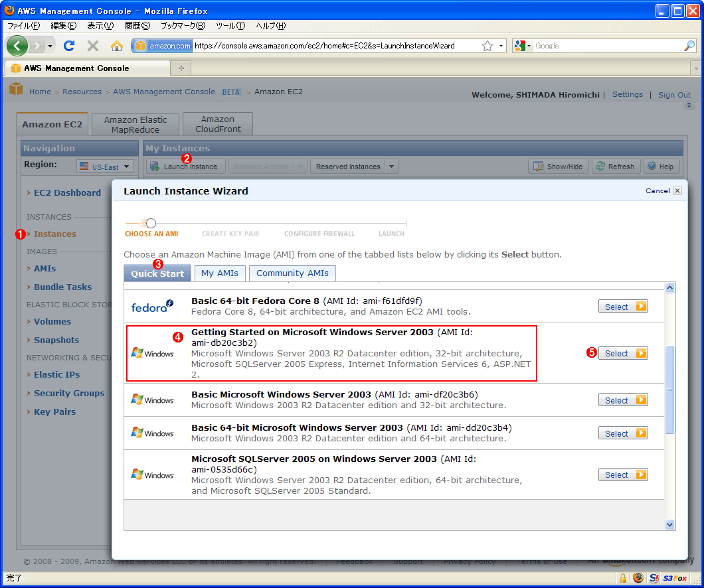Open the list all tabs dropdown
This screenshot has width=704, height=588.
click(697, 68)
